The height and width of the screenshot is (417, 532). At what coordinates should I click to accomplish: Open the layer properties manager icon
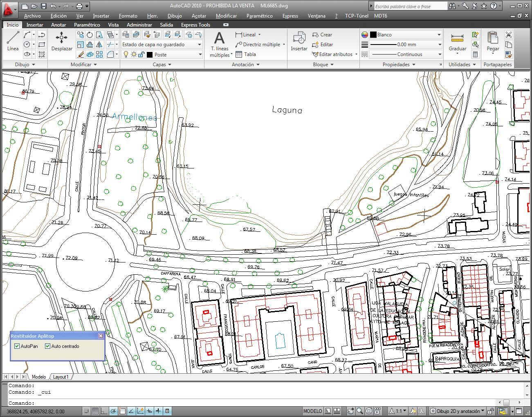tap(126, 35)
